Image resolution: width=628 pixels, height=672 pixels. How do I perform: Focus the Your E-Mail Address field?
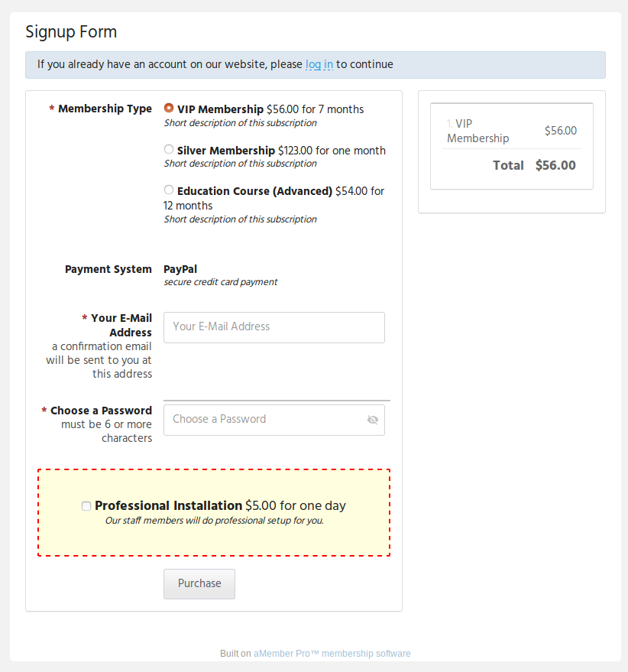[274, 327]
